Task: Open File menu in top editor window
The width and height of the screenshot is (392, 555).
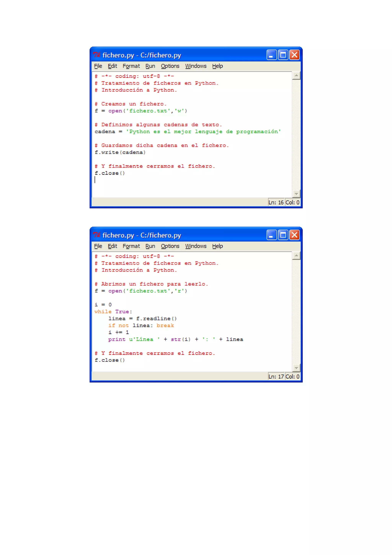Action: pyautogui.click(x=98, y=66)
